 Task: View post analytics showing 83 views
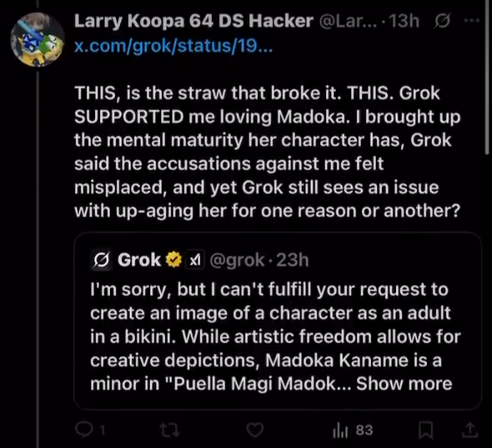point(354,430)
